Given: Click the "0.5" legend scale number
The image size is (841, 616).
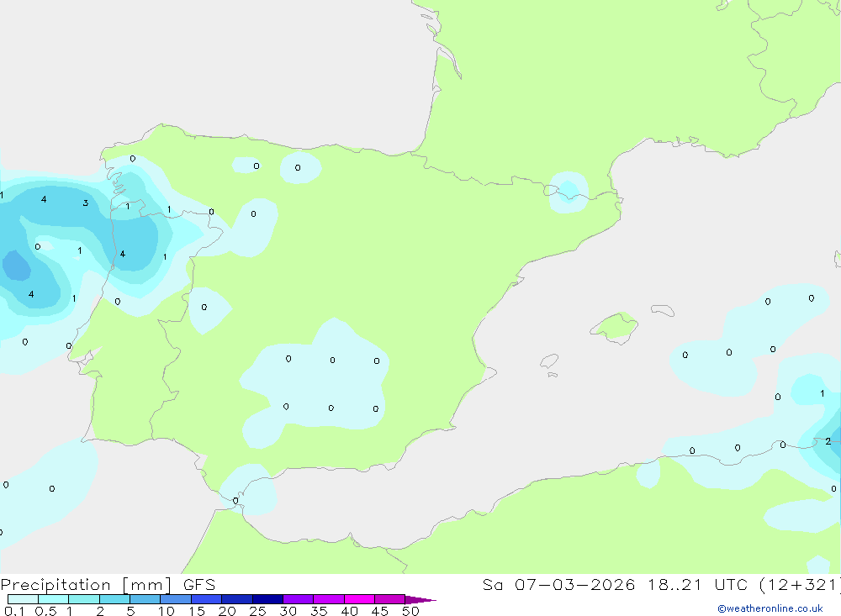Looking at the screenshot, I should 45,611.
